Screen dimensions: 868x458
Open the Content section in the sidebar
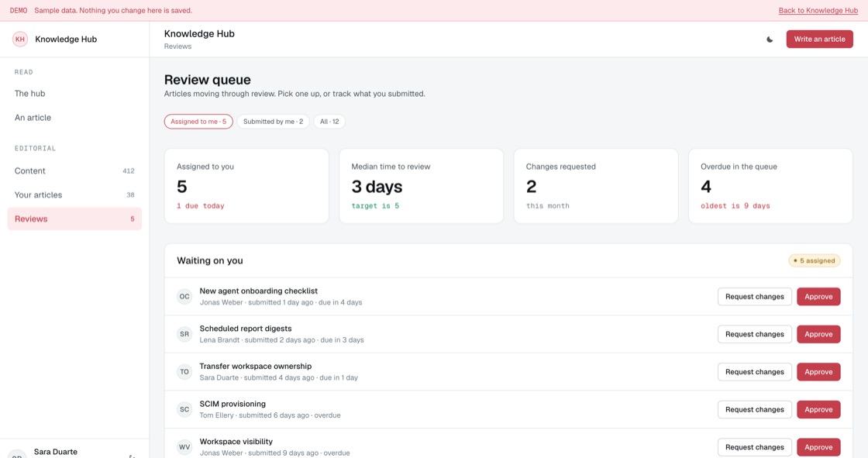click(74, 170)
